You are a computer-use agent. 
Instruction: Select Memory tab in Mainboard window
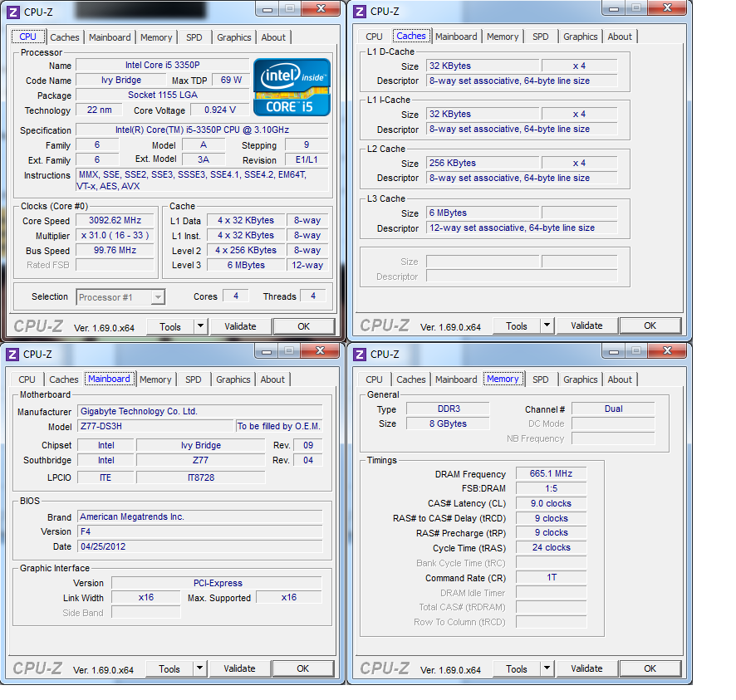coord(155,379)
